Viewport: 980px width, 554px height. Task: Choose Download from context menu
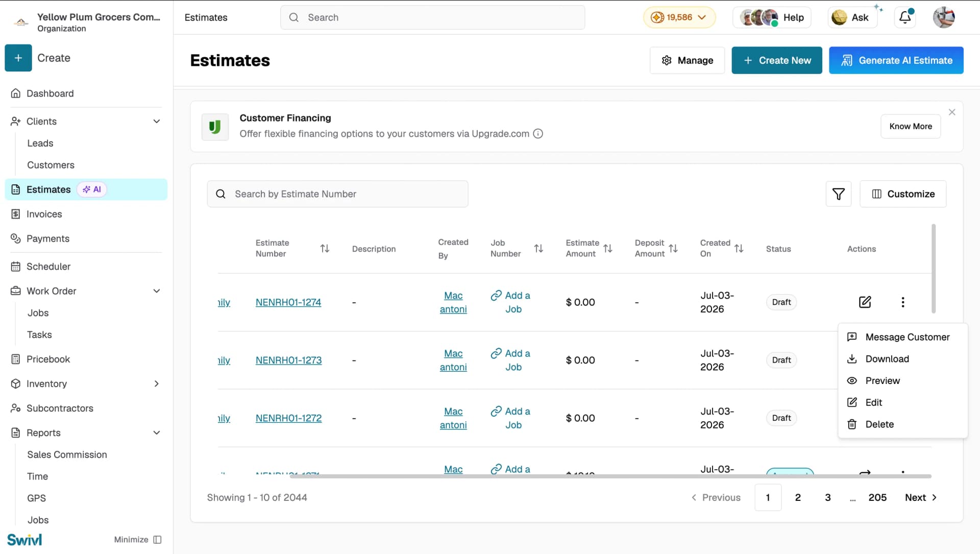coord(902,359)
